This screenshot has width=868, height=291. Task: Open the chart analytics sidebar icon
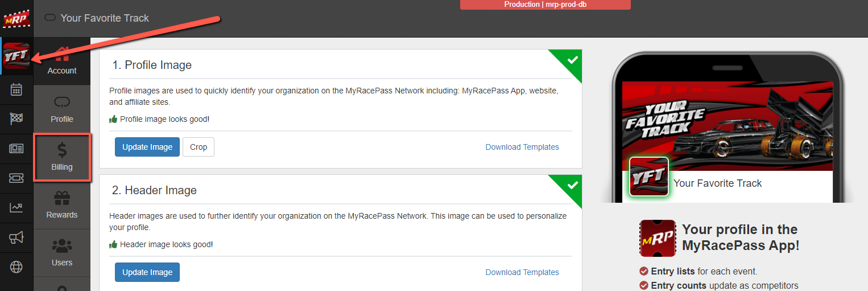16,208
